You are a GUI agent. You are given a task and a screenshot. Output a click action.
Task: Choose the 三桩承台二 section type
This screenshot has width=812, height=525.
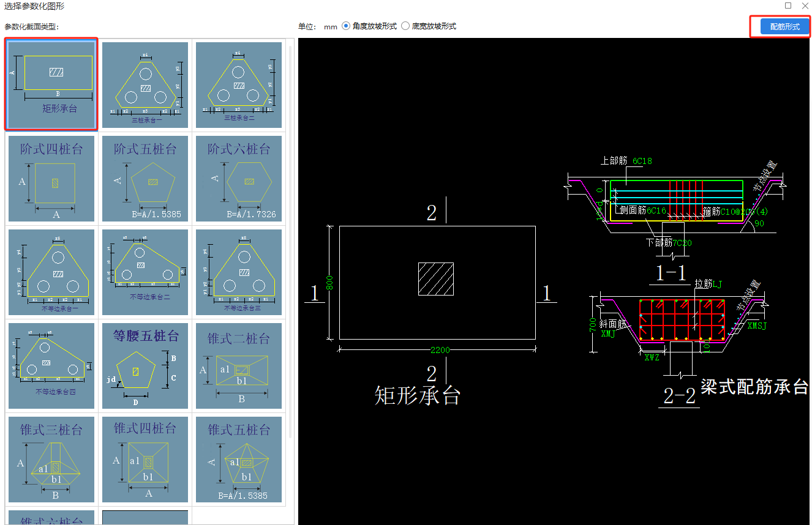tap(239, 84)
